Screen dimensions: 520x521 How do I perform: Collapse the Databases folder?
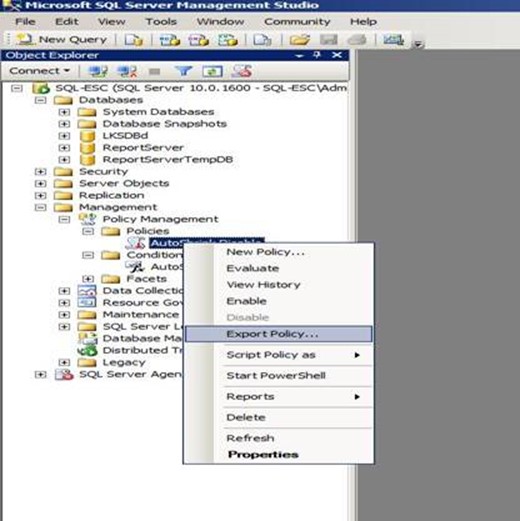[40, 100]
